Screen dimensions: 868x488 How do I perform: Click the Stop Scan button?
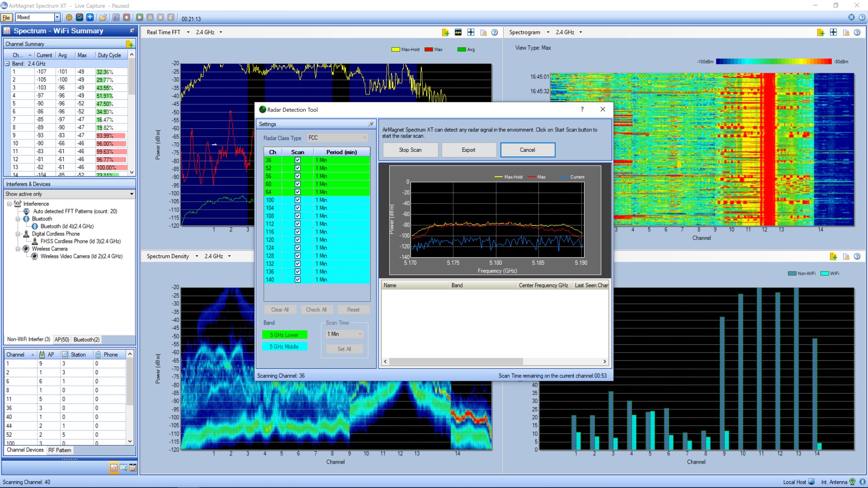click(410, 150)
